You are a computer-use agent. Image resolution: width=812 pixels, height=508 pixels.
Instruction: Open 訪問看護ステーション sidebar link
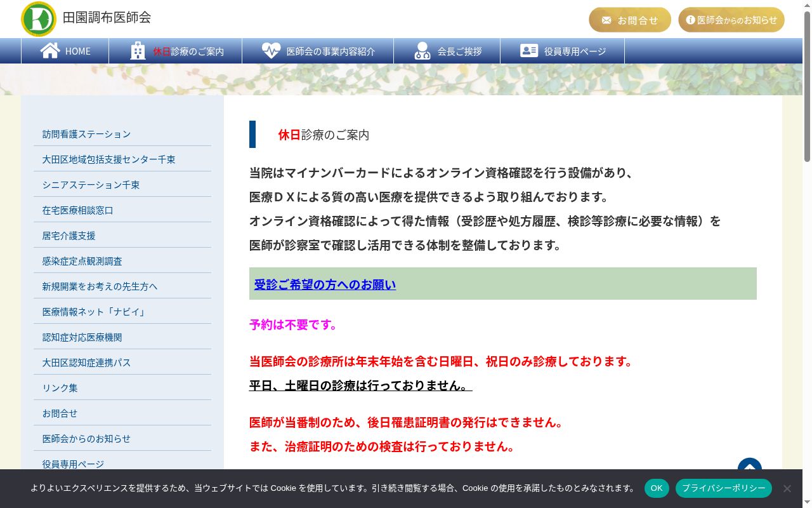[x=122, y=134]
